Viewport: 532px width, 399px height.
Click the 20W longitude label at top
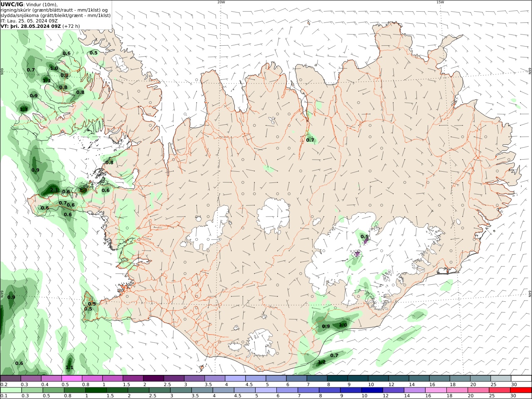(x=221, y=2)
